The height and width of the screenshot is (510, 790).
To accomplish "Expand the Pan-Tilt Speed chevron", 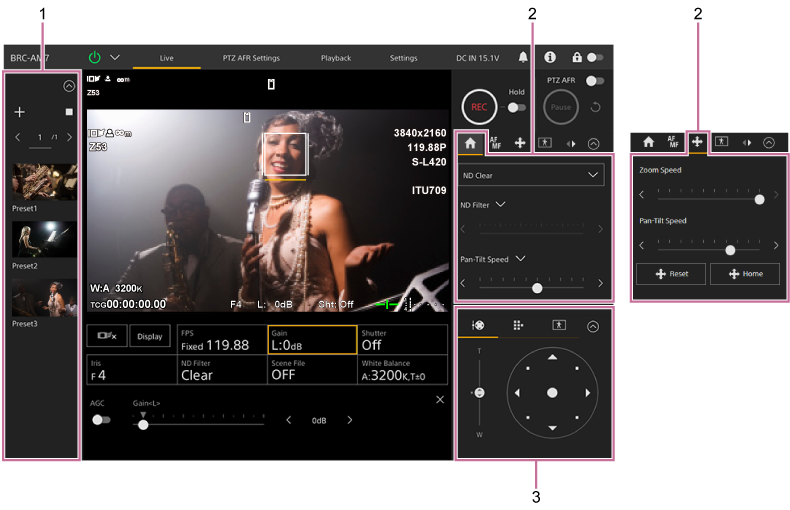I will 519,259.
